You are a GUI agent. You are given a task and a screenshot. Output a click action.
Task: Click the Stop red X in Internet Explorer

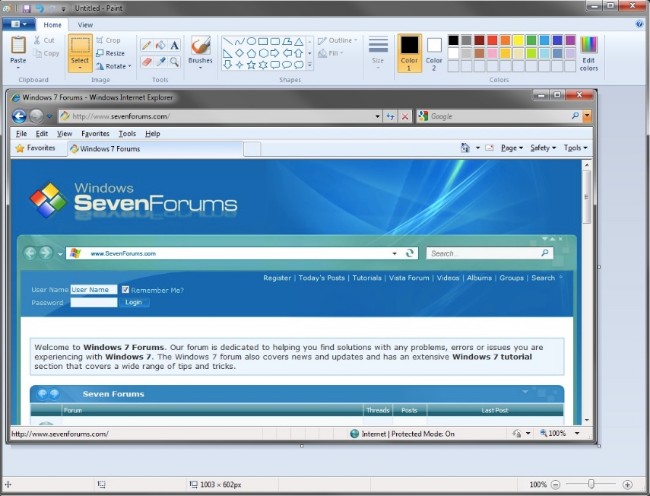click(405, 116)
